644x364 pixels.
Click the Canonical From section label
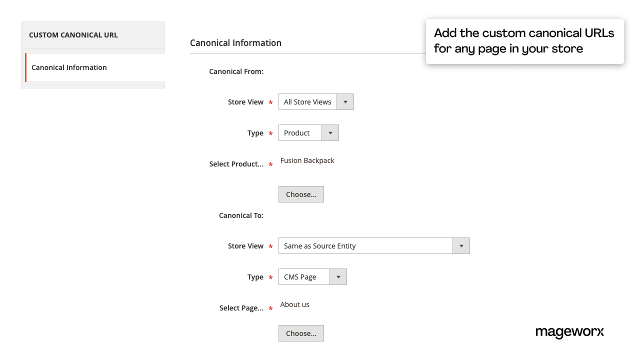click(236, 71)
